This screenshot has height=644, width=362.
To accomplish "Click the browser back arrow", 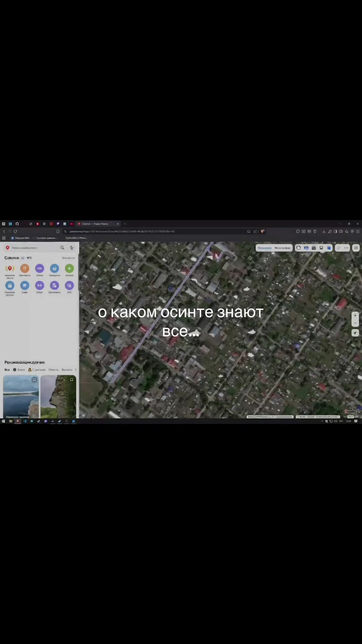I will point(4,231).
